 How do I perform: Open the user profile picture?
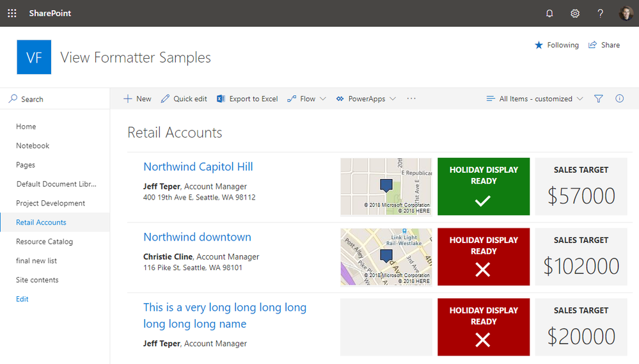point(626,13)
